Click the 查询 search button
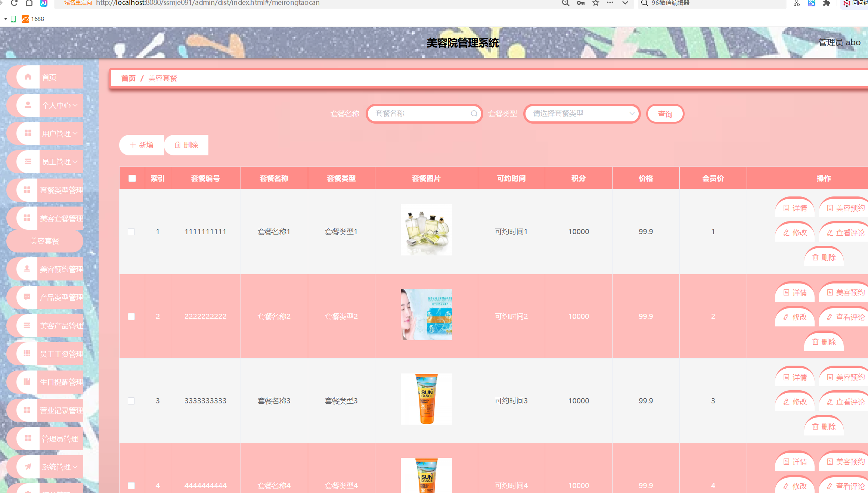868x493 pixels. point(665,114)
